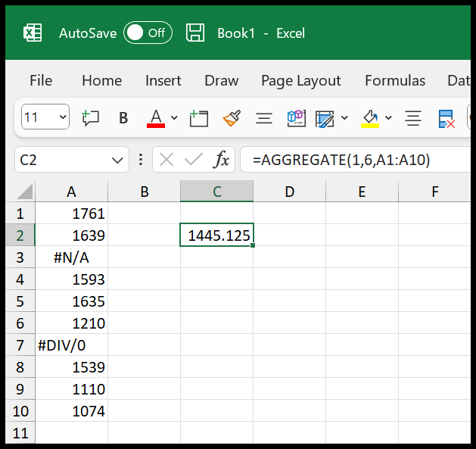Toggle the AutoSave switch

pos(148,33)
